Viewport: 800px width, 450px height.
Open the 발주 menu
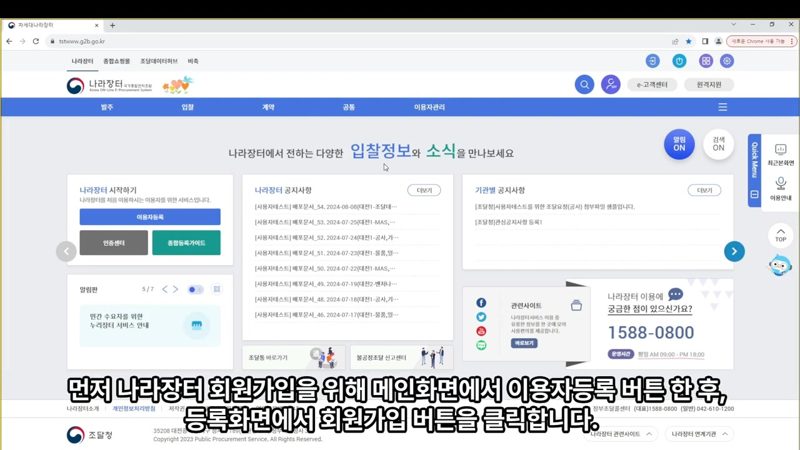(x=107, y=107)
